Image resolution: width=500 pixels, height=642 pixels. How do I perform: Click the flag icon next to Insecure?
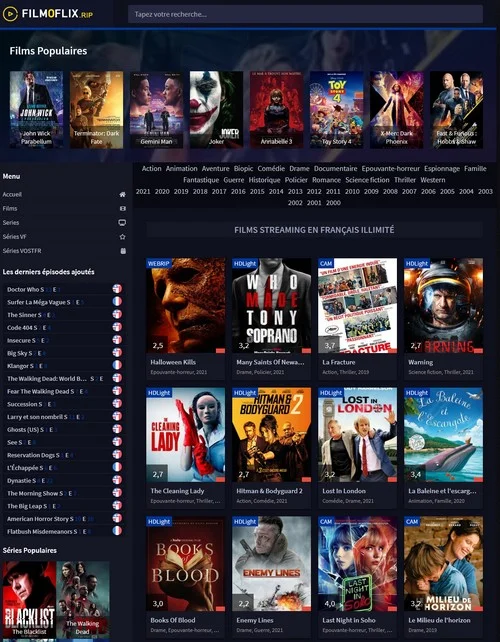117,339
